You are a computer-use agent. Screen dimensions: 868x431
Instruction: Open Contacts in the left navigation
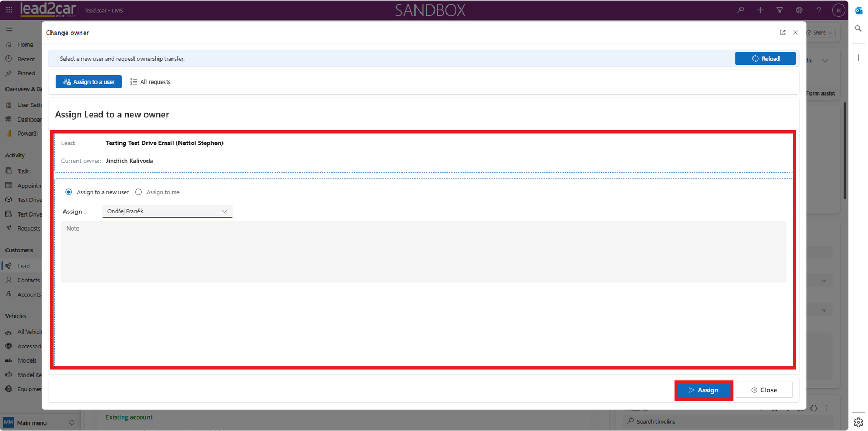point(28,280)
